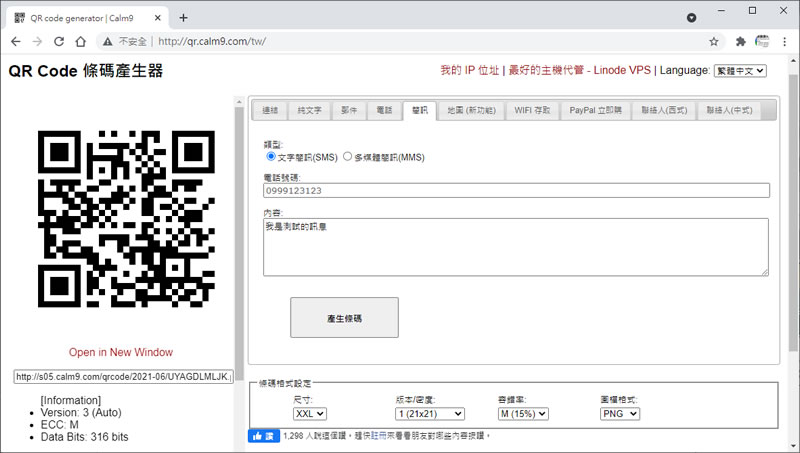Image resolution: width=800 pixels, height=453 pixels.
Task: Switch to the 純文字 tab
Action: tap(310, 110)
